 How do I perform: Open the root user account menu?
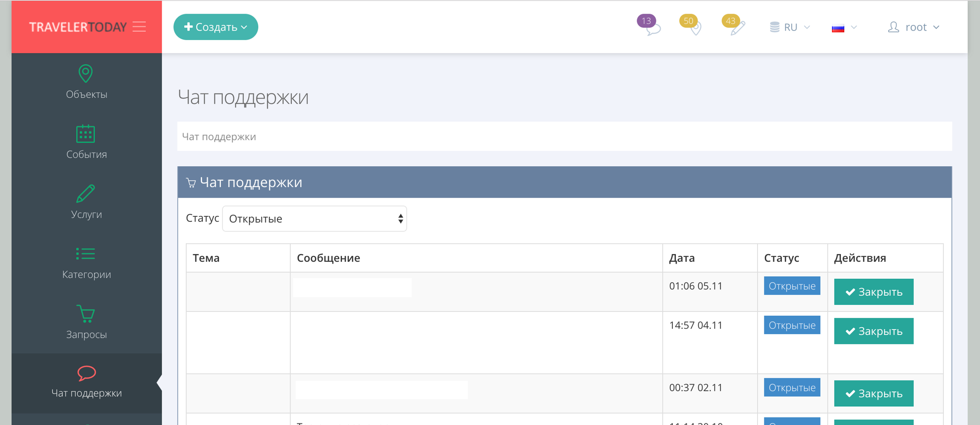coord(914,28)
